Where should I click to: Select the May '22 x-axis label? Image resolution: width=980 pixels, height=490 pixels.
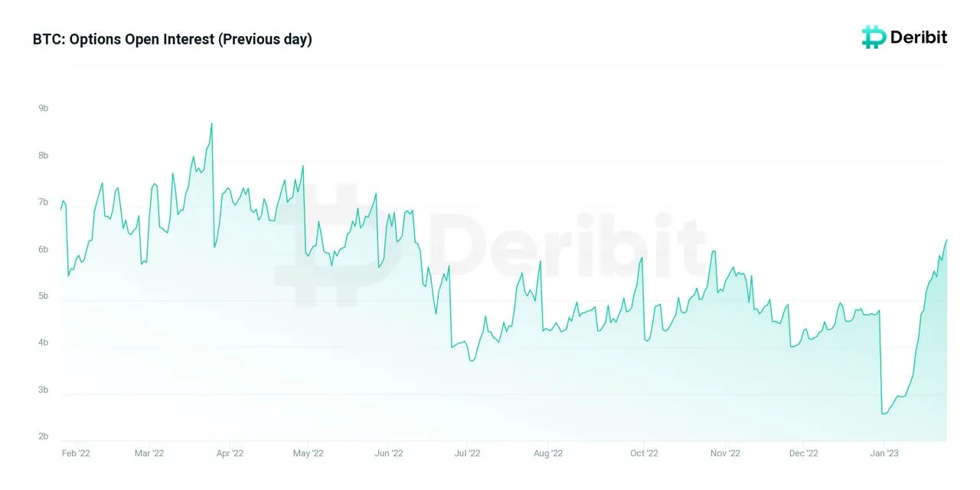309,453
